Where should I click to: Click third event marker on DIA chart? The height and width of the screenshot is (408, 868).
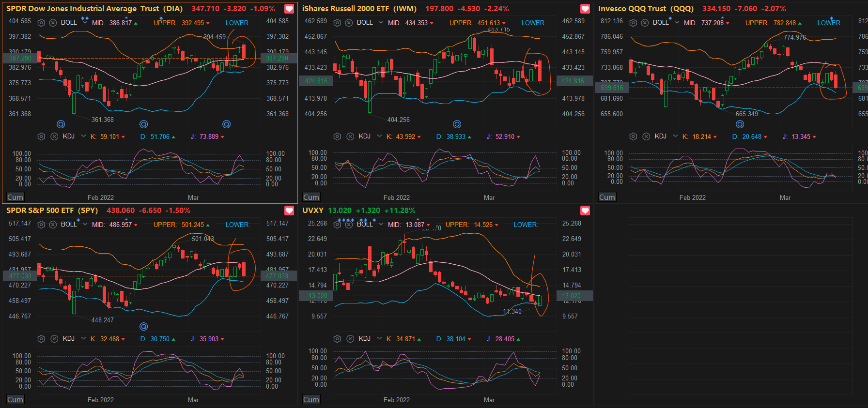coord(226,124)
